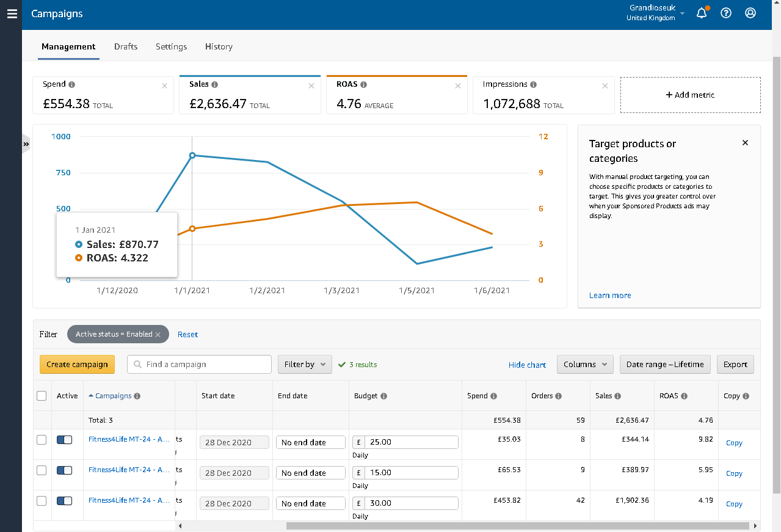
Task: Open the Grandioseuk account selector
Action: click(656, 13)
